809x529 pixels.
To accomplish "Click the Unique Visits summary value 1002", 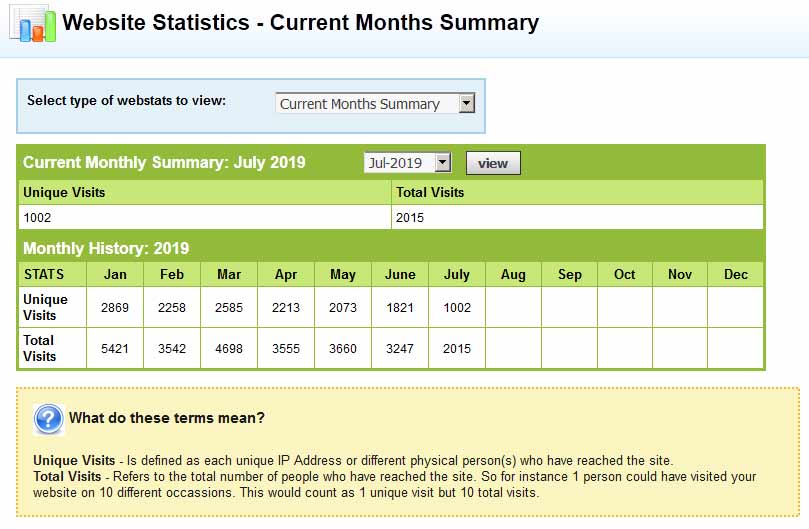I will [37, 218].
